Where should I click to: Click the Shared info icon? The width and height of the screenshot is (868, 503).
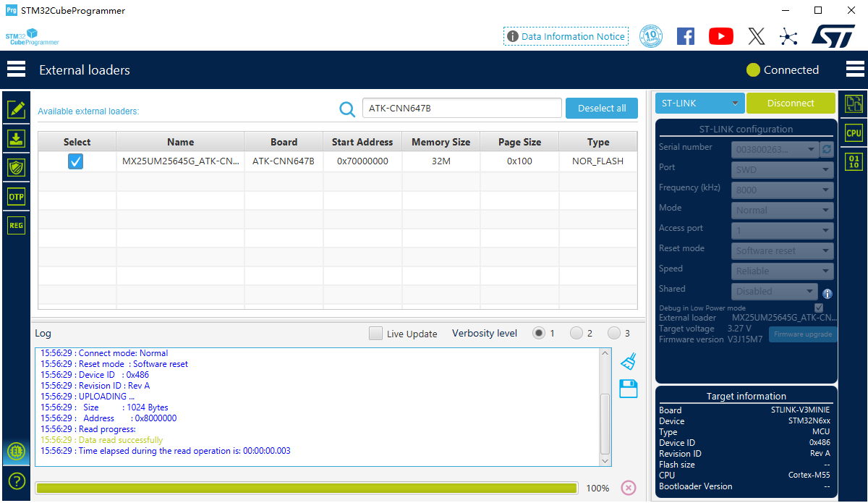(827, 294)
